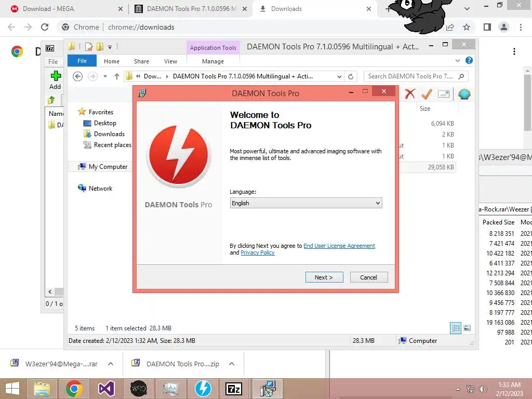The width and height of the screenshot is (532, 399).
Task: Switch to DAEMON Tools Pro 7.1.0.0596 browser tab
Action: [191, 9]
